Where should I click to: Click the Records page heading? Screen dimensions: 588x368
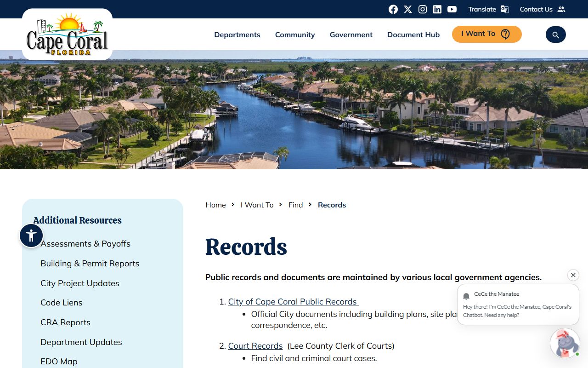tap(246, 247)
